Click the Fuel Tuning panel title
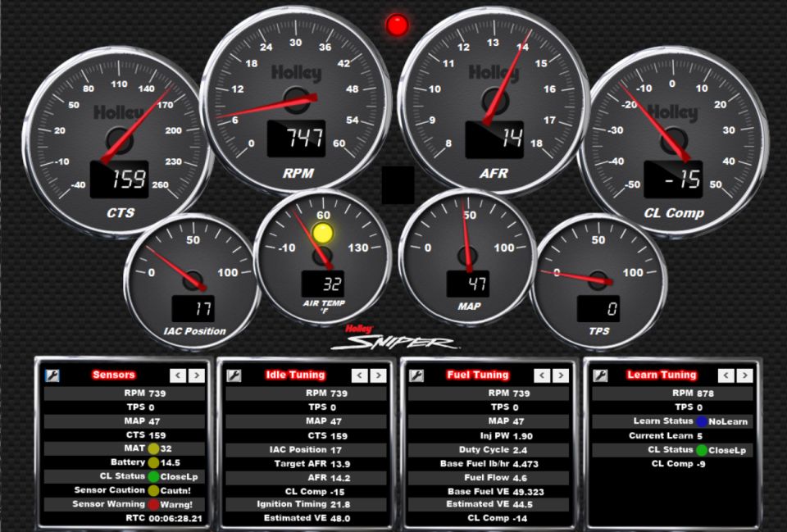The height and width of the screenshot is (532, 787). point(478,375)
